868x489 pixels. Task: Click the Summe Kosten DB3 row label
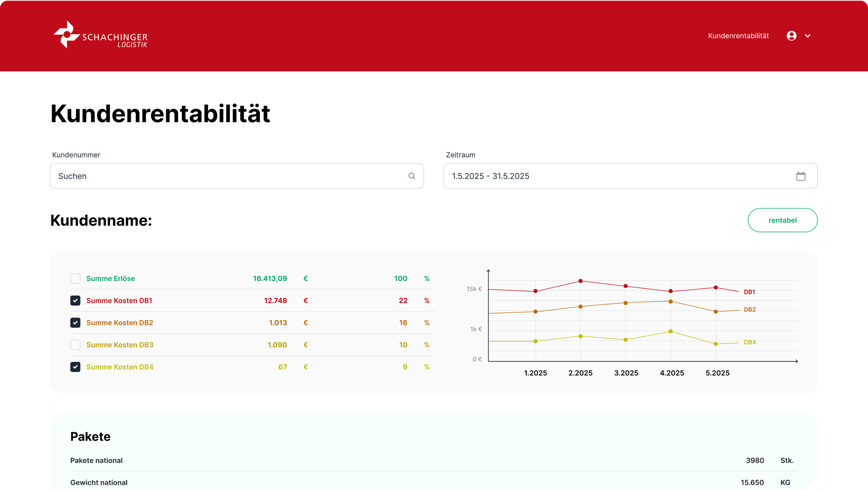(120, 345)
